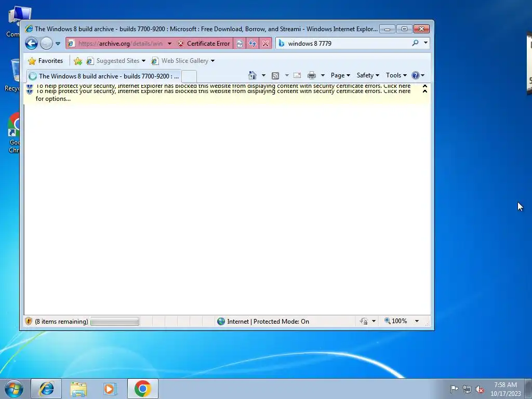Screen dimensions: 532x399
Task: Select the Windows 8 build archive tab
Action: pyautogui.click(x=104, y=76)
